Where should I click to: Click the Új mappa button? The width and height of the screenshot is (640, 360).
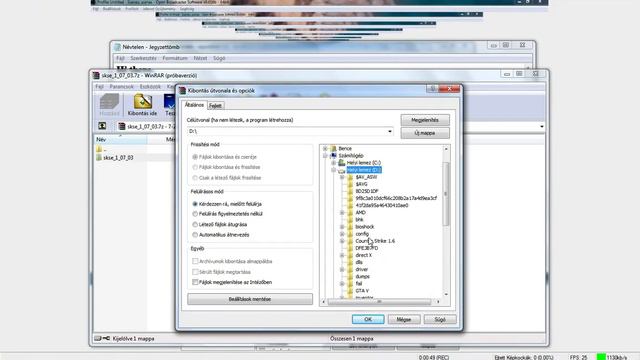pyautogui.click(x=425, y=133)
